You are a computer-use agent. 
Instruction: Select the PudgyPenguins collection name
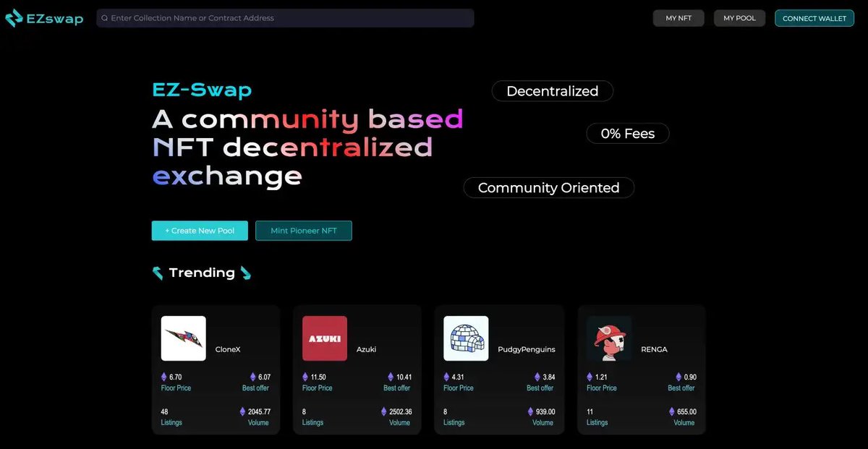point(527,349)
